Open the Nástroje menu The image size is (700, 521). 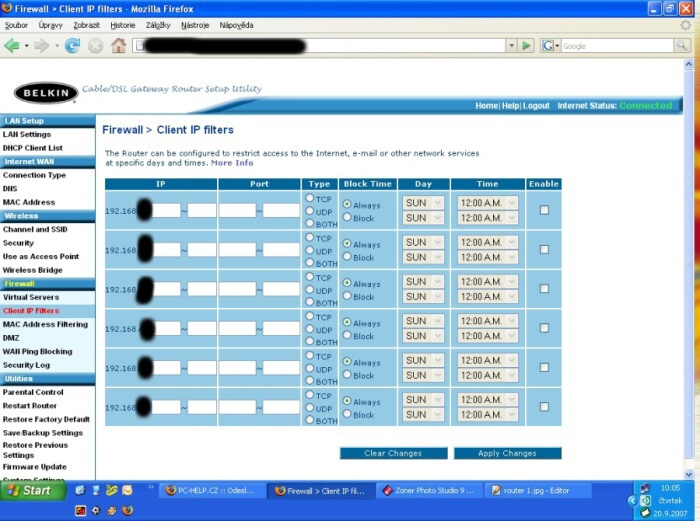(x=195, y=24)
